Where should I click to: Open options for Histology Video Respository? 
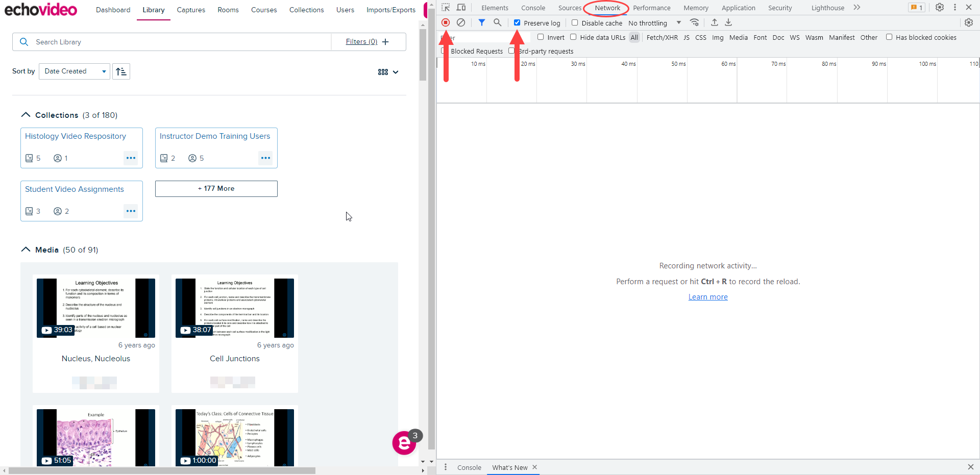tap(131, 158)
